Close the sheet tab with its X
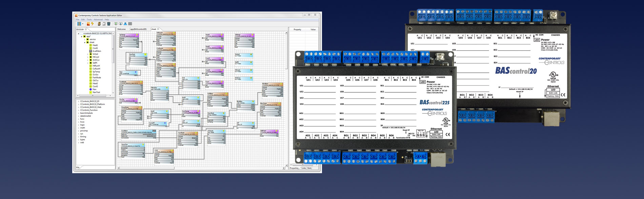 [158, 29]
